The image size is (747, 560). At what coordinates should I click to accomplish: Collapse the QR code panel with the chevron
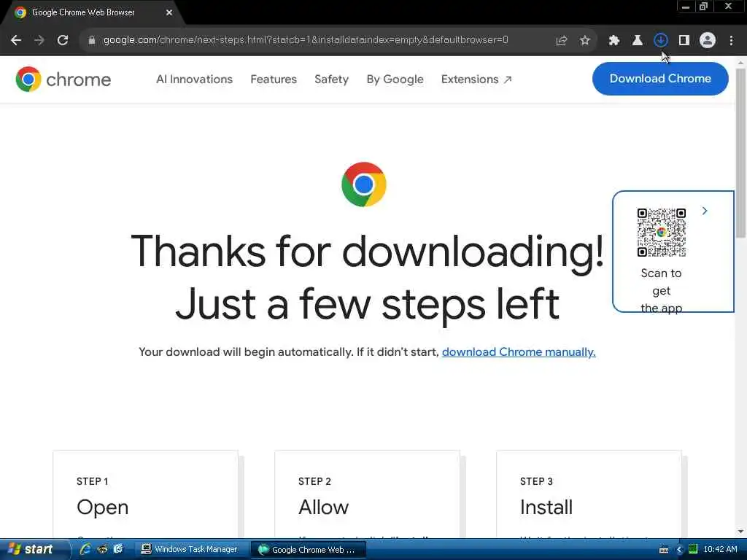[x=705, y=211]
